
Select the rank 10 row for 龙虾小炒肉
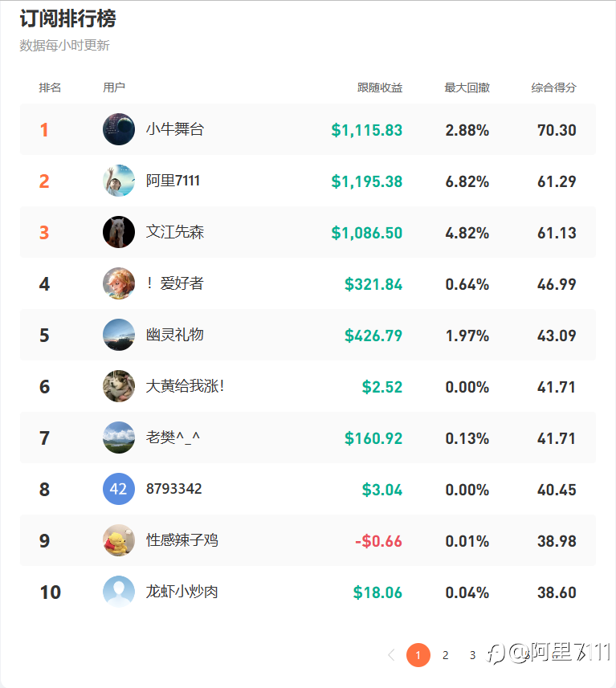click(x=308, y=592)
